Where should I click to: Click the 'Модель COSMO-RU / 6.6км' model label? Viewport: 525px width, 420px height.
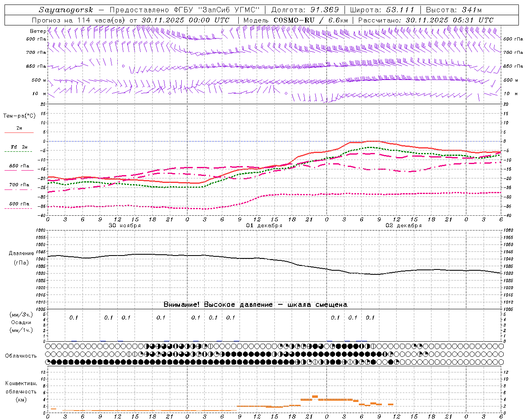pos(295,20)
